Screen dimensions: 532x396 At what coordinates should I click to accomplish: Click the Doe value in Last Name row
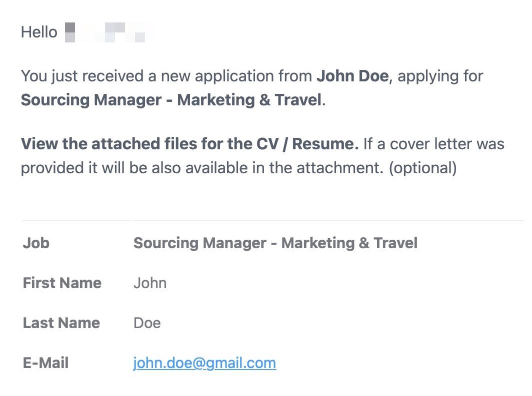(x=147, y=323)
